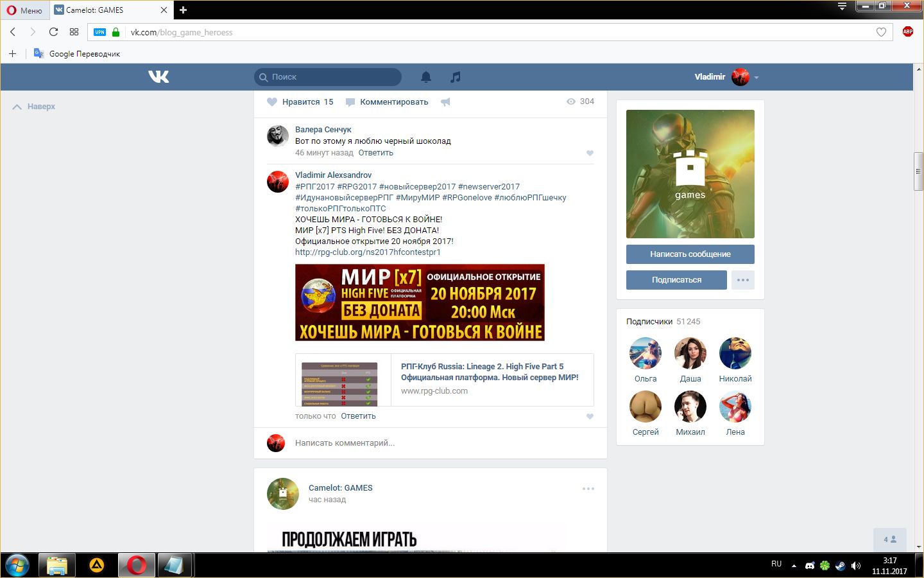Open Opera Speed Dial grid
924x578 pixels.
click(74, 32)
